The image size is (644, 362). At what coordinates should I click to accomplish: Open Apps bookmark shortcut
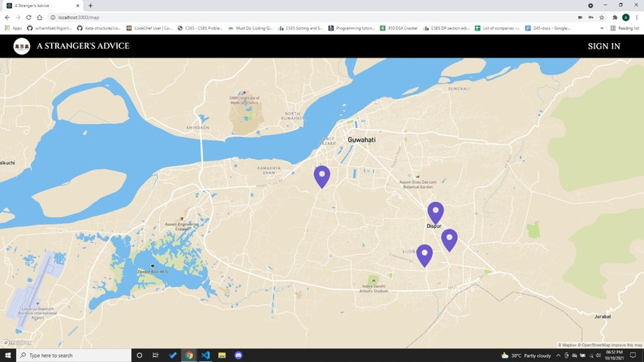point(13,28)
